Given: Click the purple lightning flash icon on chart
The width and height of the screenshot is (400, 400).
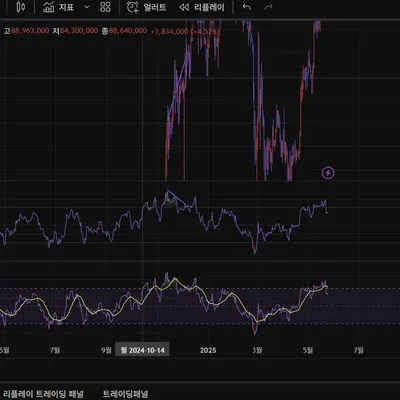Looking at the screenshot, I should [x=328, y=173].
